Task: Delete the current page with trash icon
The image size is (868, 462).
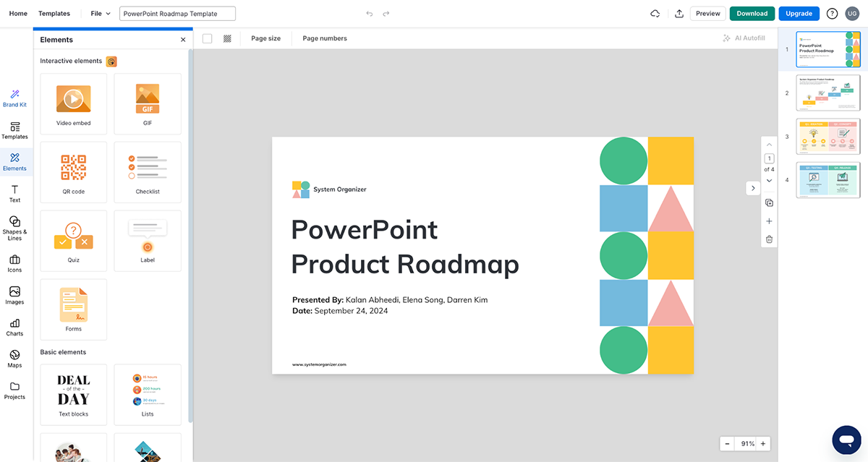Action: point(769,239)
